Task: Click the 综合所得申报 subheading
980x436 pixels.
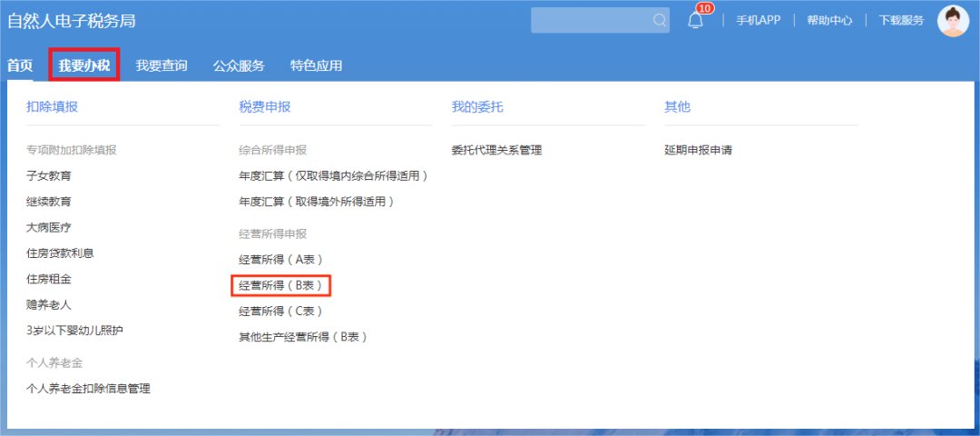Action: 272,150
